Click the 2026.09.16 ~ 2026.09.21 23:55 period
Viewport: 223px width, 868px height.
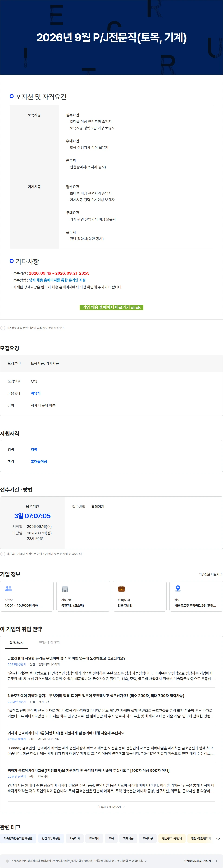pyautogui.click(x=59, y=273)
